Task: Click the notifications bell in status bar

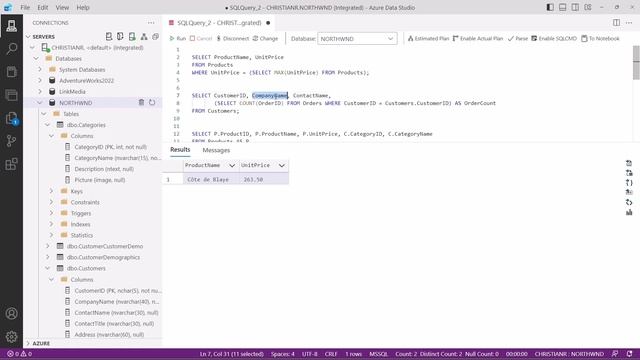Action: tap(629, 354)
